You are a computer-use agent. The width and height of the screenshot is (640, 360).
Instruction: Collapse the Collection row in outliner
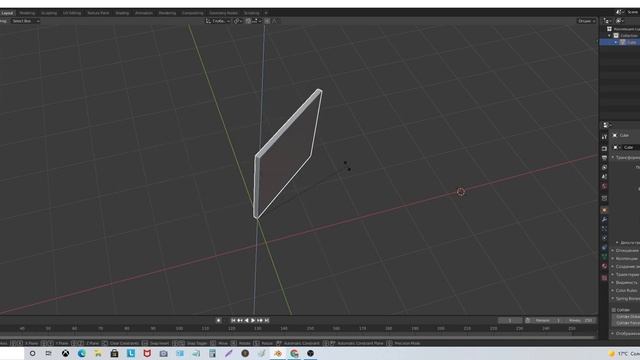[610, 36]
